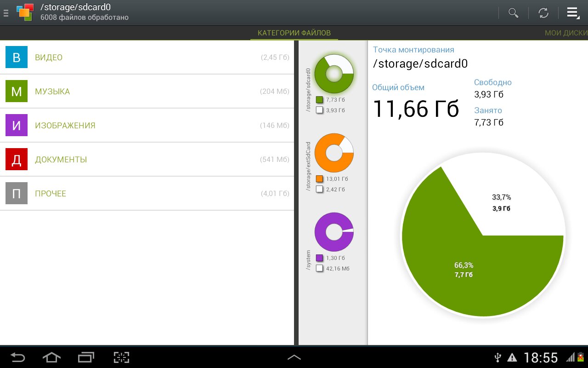Open the ПРОЧЕЕ category row
Image resolution: width=588 pixels, height=368 pixels.
[147, 194]
